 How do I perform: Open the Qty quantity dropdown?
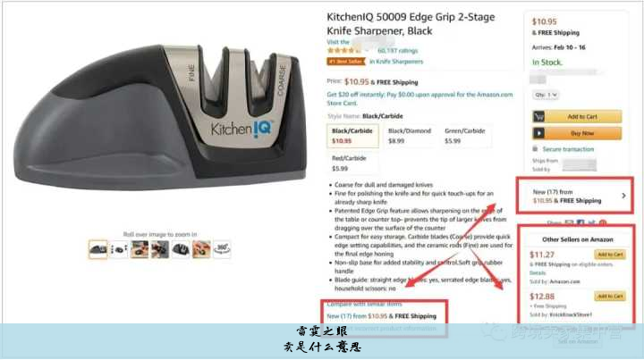click(546, 95)
